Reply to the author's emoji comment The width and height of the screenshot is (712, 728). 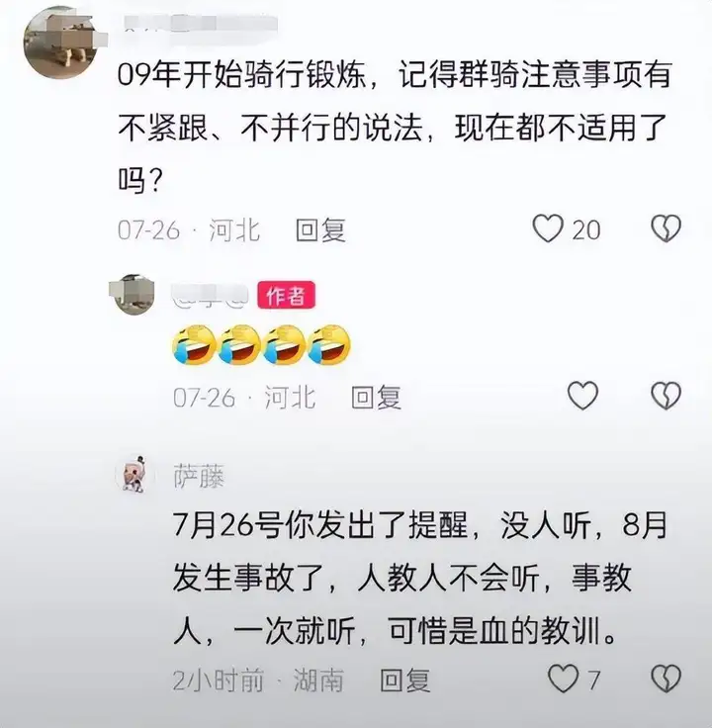point(376,397)
